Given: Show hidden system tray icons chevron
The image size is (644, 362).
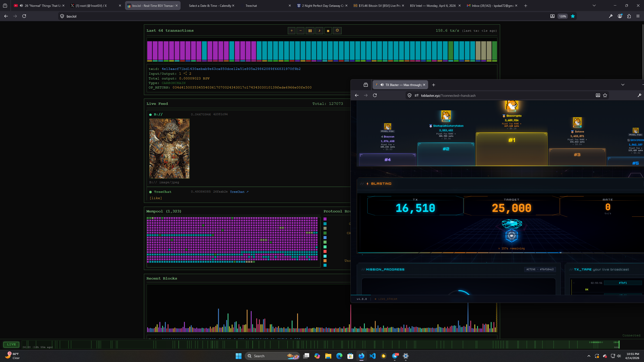Looking at the screenshot, I should 589,356.
